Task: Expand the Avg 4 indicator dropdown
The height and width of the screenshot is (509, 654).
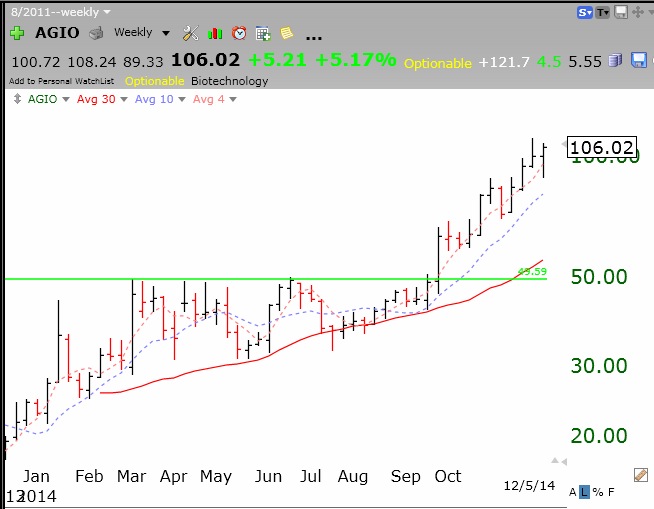Action: pos(233,99)
